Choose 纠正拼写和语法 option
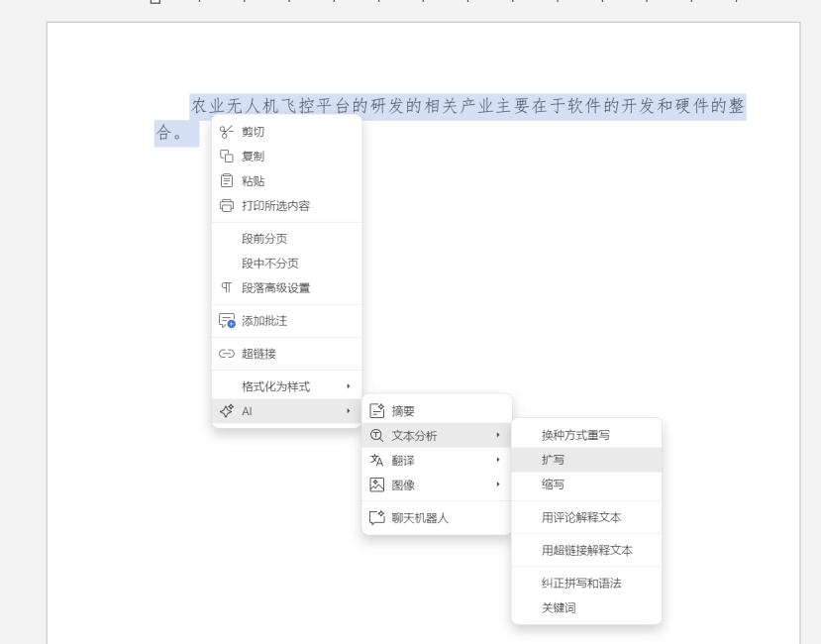This screenshot has width=821, height=644. click(586, 584)
